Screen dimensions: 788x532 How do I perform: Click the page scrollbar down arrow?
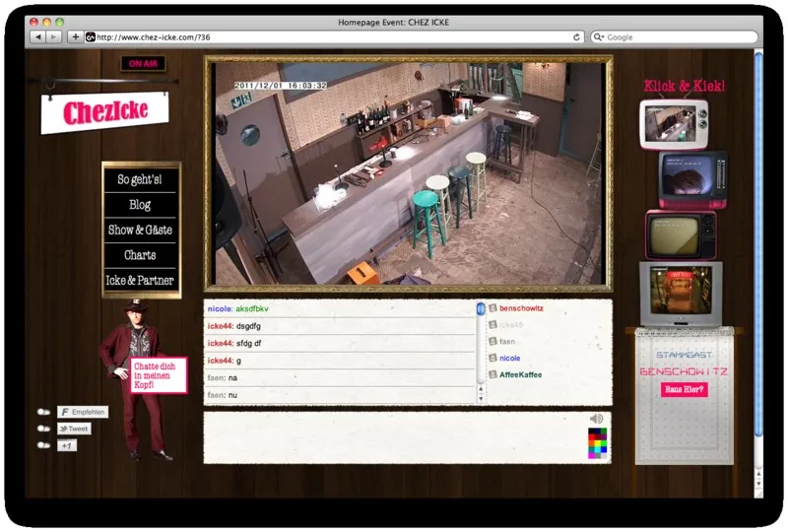tap(758, 484)
